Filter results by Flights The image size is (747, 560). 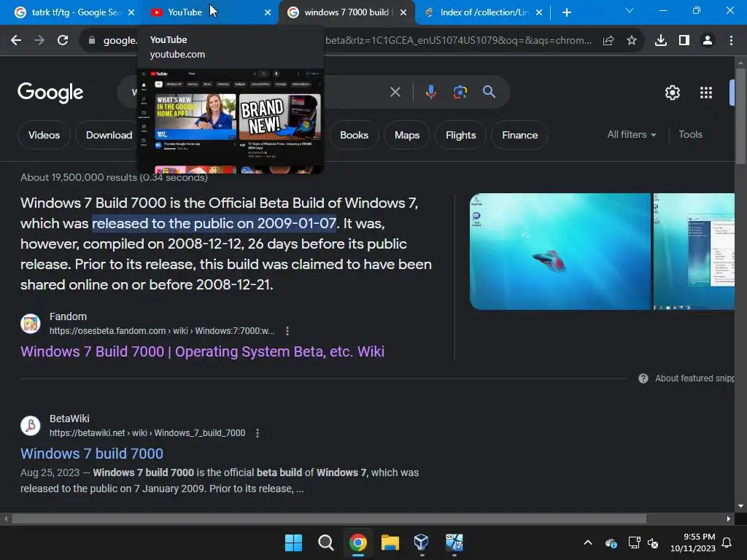click(461, 135)
